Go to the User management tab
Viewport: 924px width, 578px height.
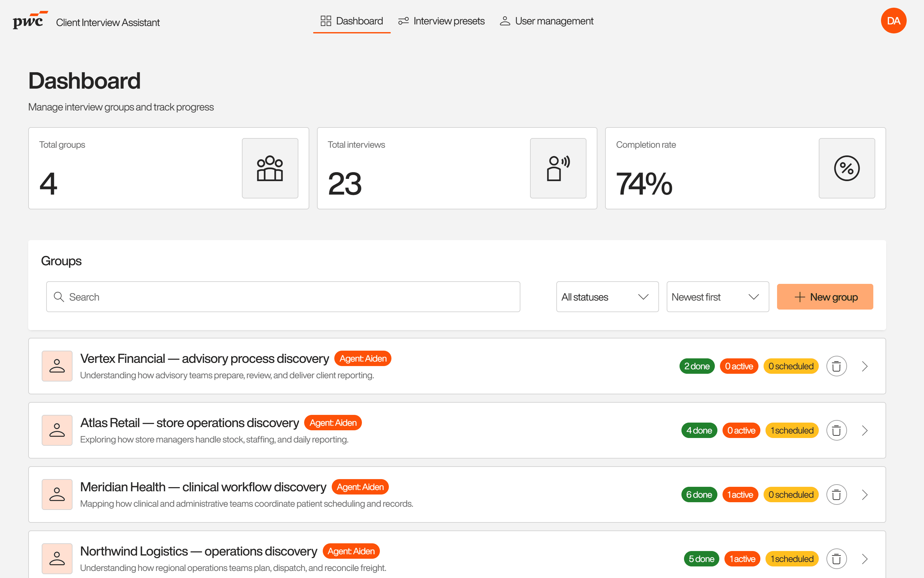(x=546, y=21)
